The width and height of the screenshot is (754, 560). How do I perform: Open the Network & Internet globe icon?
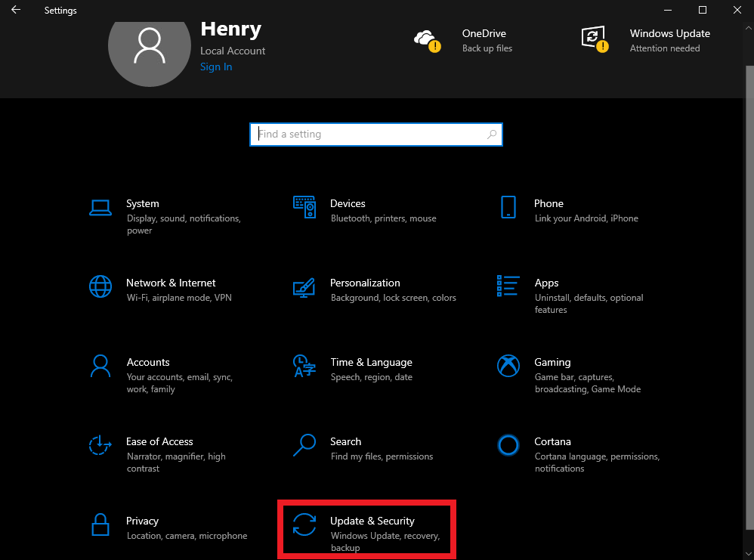coord(100,286)
